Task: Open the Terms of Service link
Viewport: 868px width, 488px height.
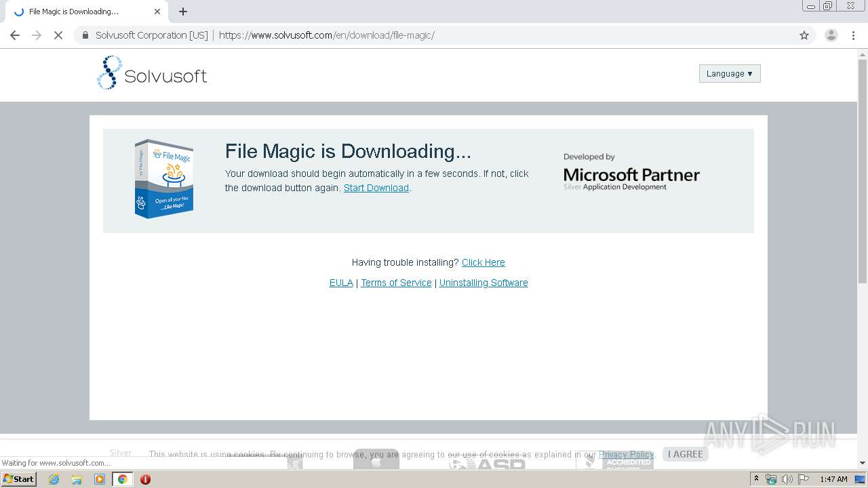Action: pyautogui.click(x=396, y=283)
